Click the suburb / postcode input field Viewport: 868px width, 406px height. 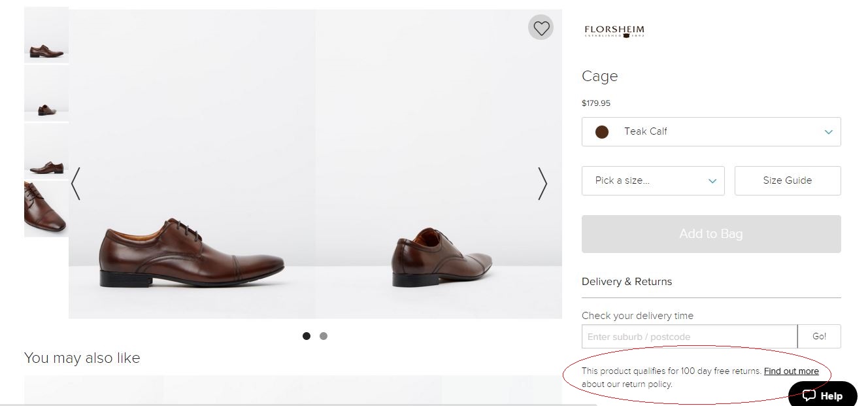coord(689,337)
